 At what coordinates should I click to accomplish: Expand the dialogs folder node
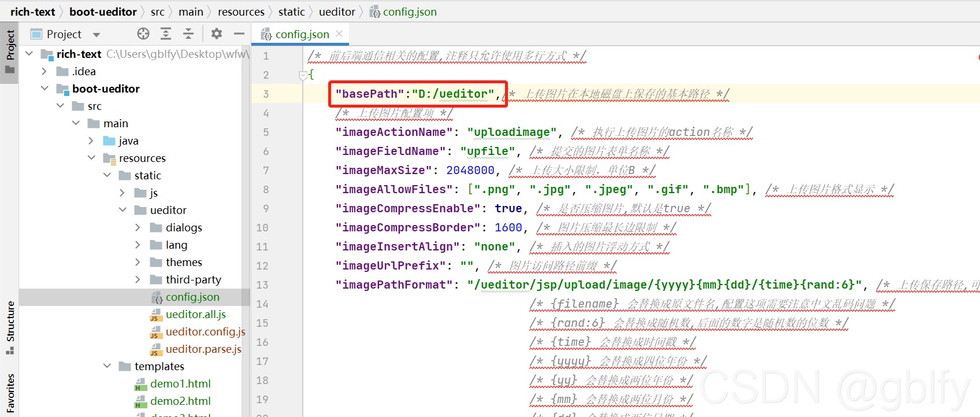[x=138, y=227]
